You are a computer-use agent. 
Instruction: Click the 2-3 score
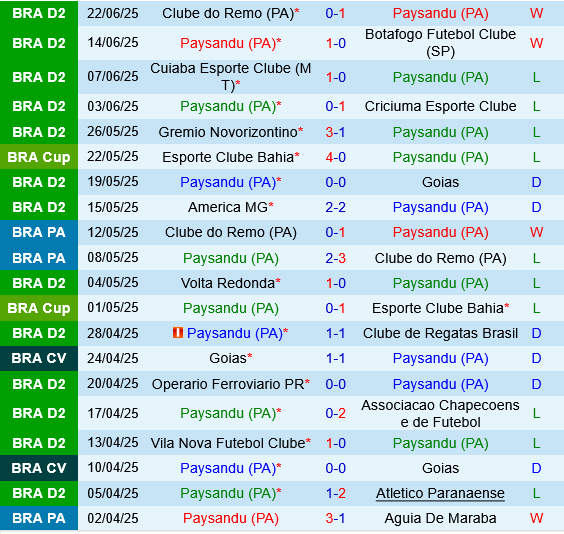(x=335, y=258)
